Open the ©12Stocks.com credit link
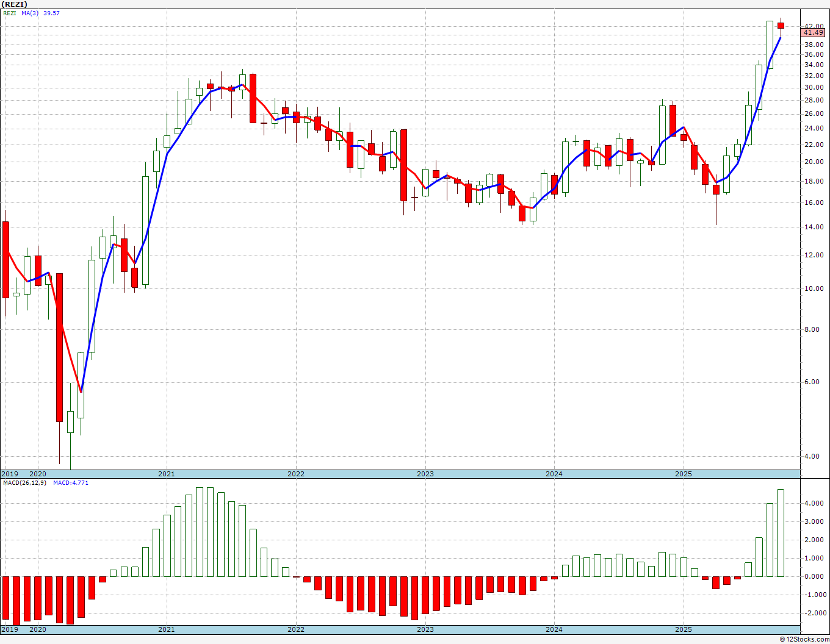The image size is (830, 644). pos(805,639)
